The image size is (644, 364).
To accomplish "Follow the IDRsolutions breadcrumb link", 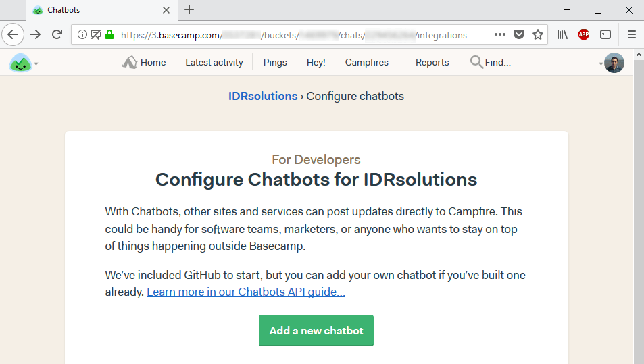I will [x=263, y=96].
